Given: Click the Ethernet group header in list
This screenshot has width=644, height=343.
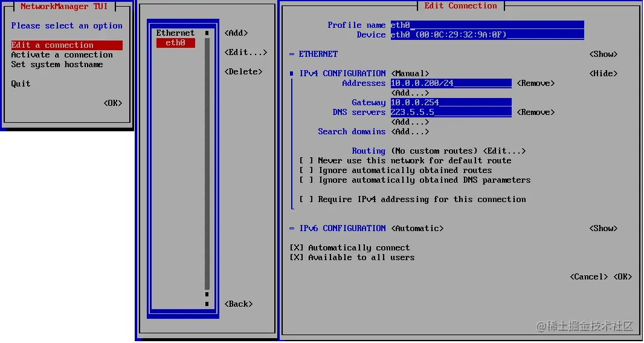Looking at the screenshot, I should pyautogui.click(x=175, y=33).
